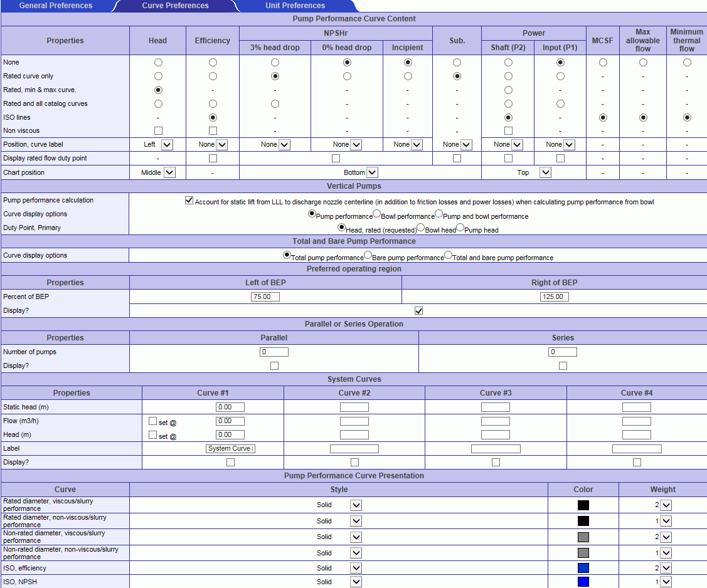Pick ISO lines for Efficiency
Image resolution: width=707 pixels, height=588 pixels.
point(213,118)
